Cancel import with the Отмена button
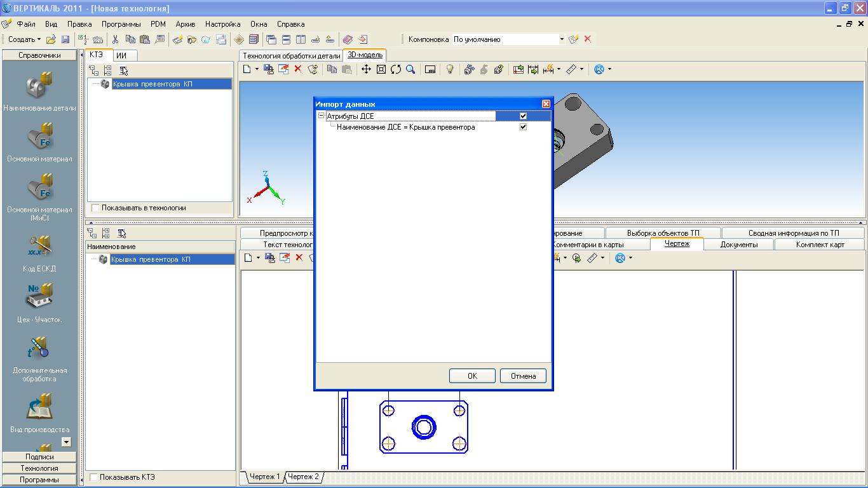This screenshot has width=868, height=488. point(523,376)
